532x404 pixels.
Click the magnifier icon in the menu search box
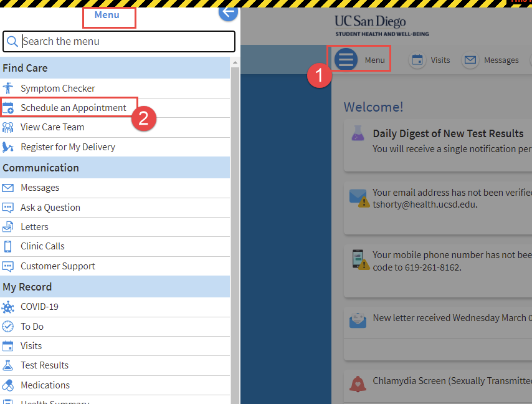click(x=12, y=41)
